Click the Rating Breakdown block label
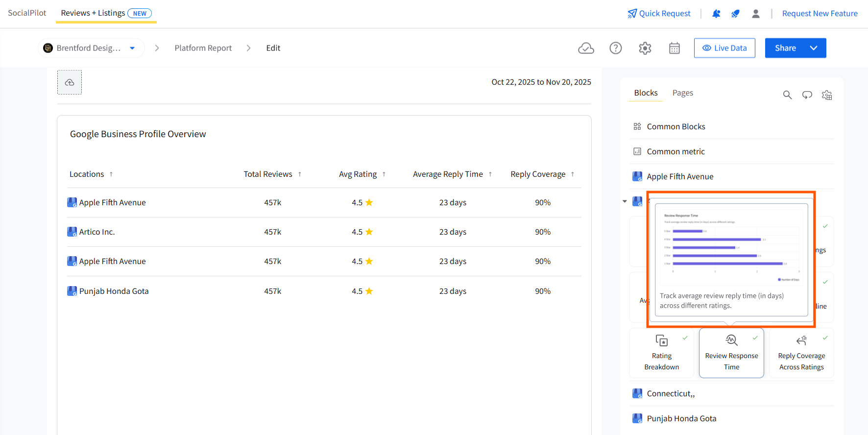Screen dimensions: 868x435 click(662, 362)
